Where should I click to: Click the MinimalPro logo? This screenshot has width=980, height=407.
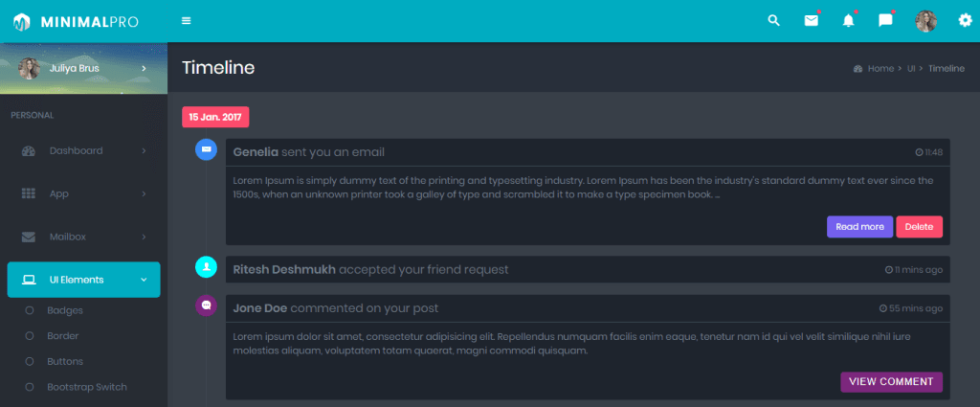pyautogui.click(x=75, y=21)
